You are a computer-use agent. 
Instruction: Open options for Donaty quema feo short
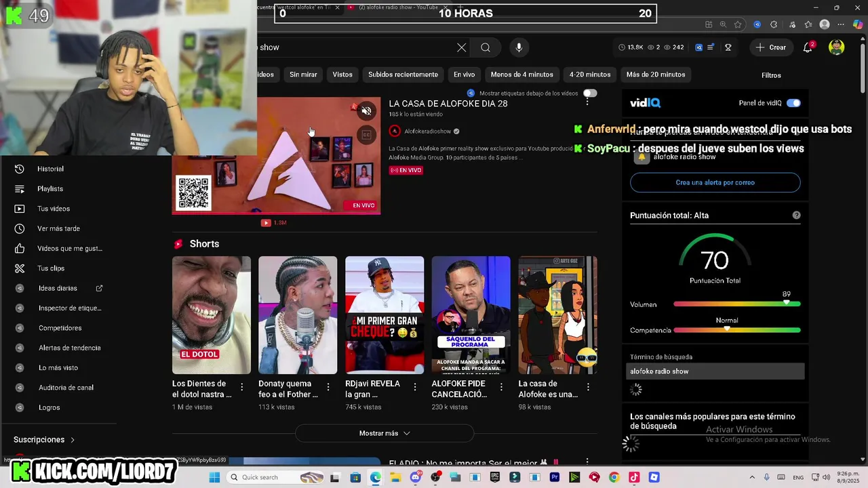click(328, 387)
